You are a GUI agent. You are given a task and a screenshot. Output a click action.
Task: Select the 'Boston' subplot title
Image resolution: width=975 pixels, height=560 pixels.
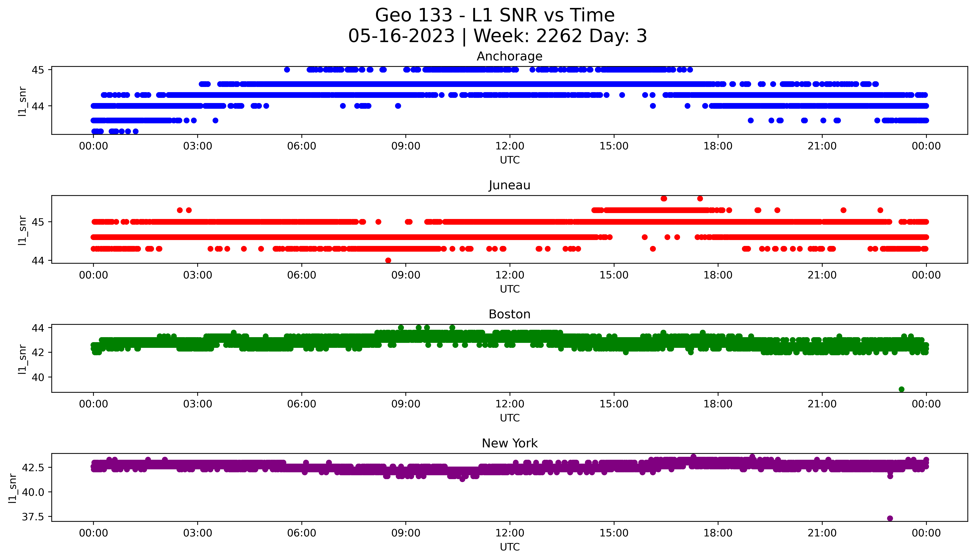510,314
